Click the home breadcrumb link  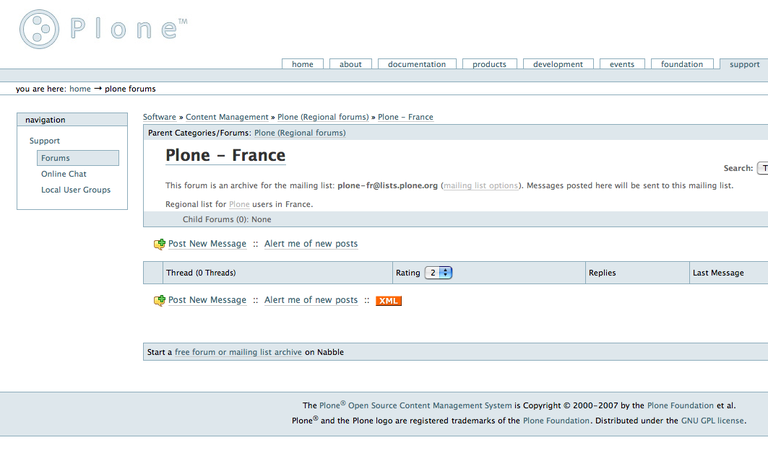[x=80, y=89]
